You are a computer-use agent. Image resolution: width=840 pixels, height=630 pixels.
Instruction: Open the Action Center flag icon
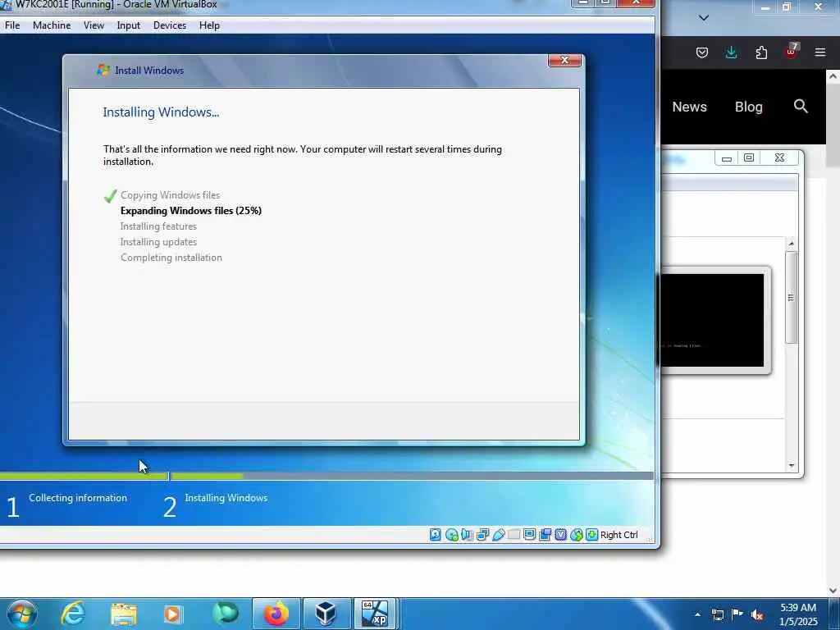point(737,614)
